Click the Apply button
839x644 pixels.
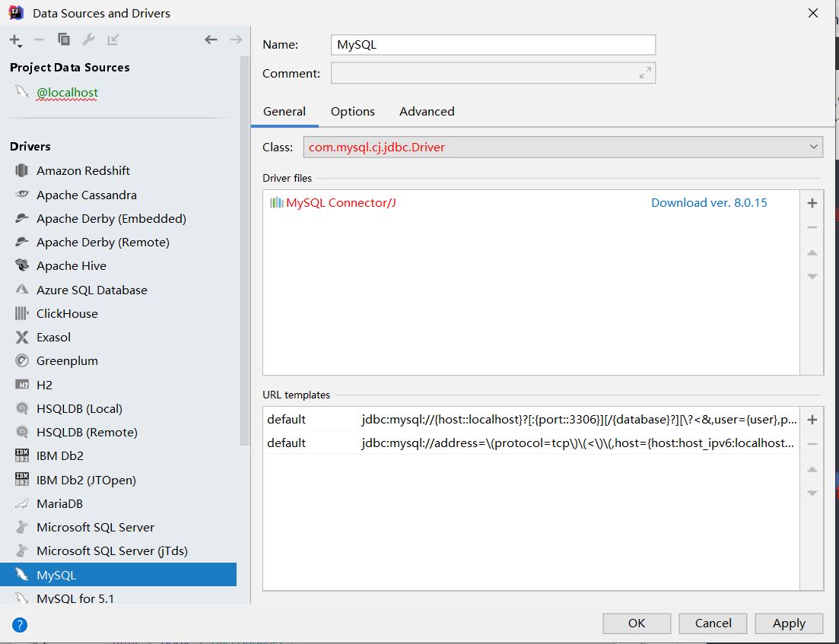tap(789, 623)
